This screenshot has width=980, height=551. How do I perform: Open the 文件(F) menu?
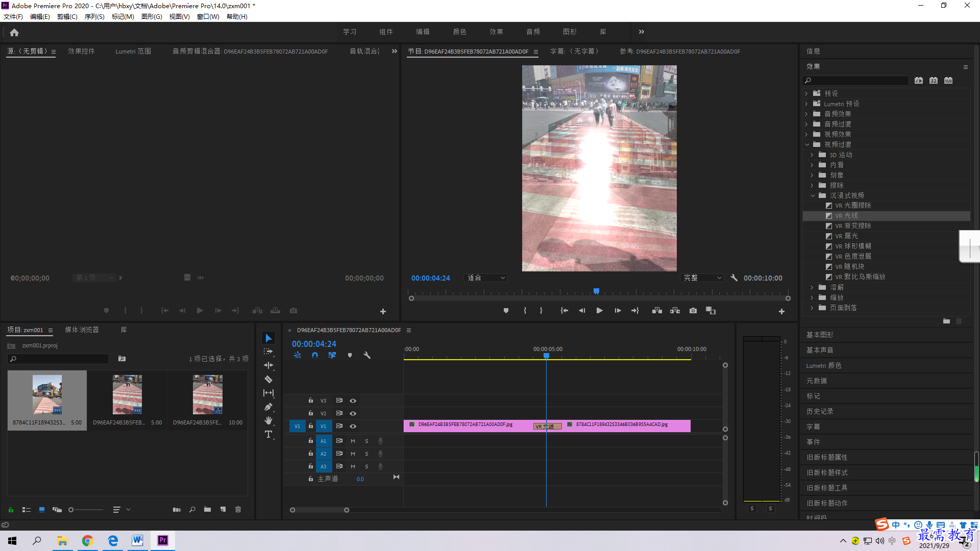pos(13,16)
